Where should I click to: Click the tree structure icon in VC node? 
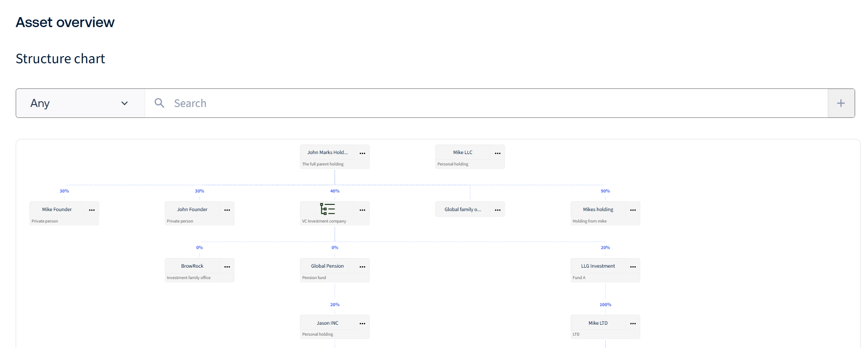328,209
